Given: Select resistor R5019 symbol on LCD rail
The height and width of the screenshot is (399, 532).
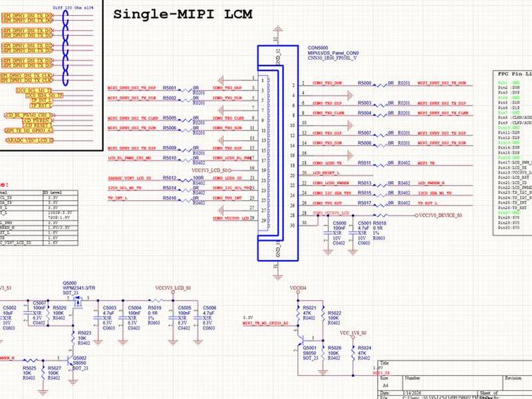Looking at the screenshot, I should (x=156, y=301).
